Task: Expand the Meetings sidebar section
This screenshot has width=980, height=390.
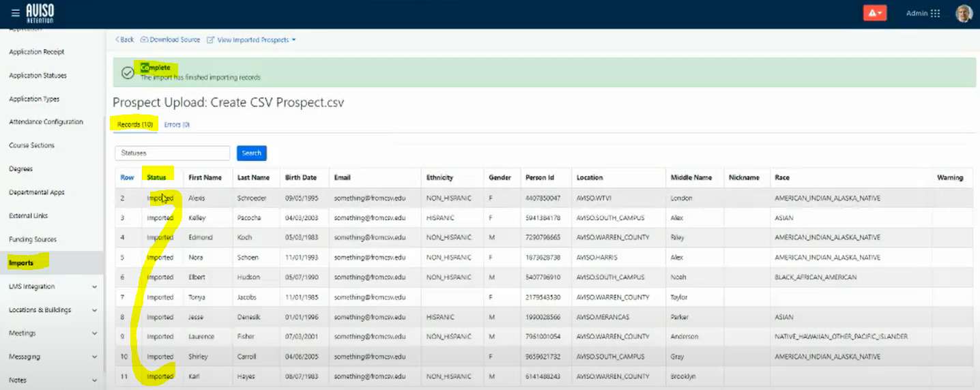Action: coord(52,333)
